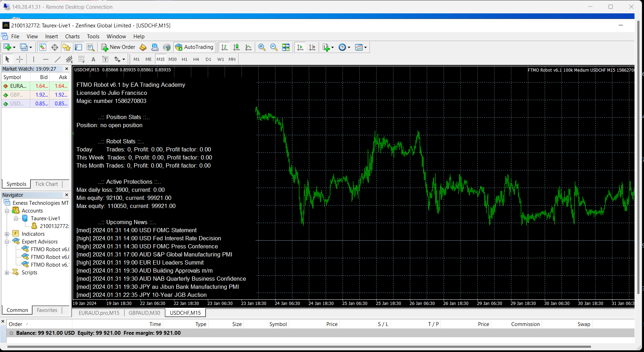Toggle the Navigator window icon
The height and width of the screenshot is (352, 644).
click(x=66, y=47)
